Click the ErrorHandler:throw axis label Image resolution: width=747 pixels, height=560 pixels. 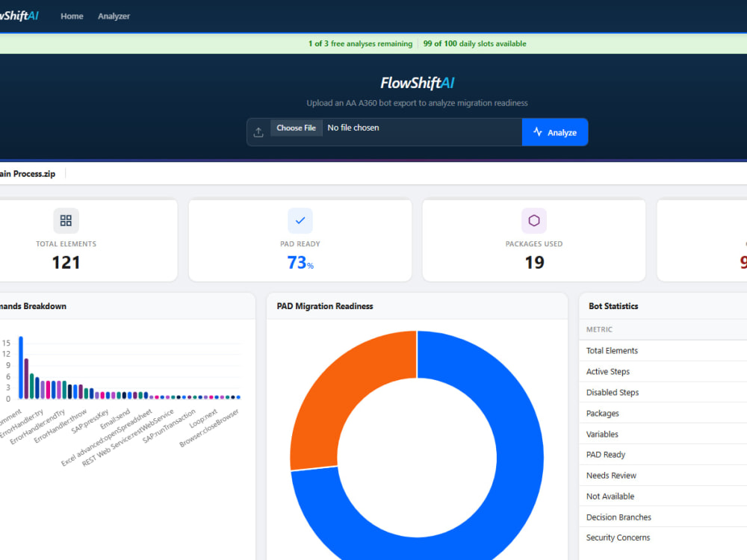click(61, 426)
